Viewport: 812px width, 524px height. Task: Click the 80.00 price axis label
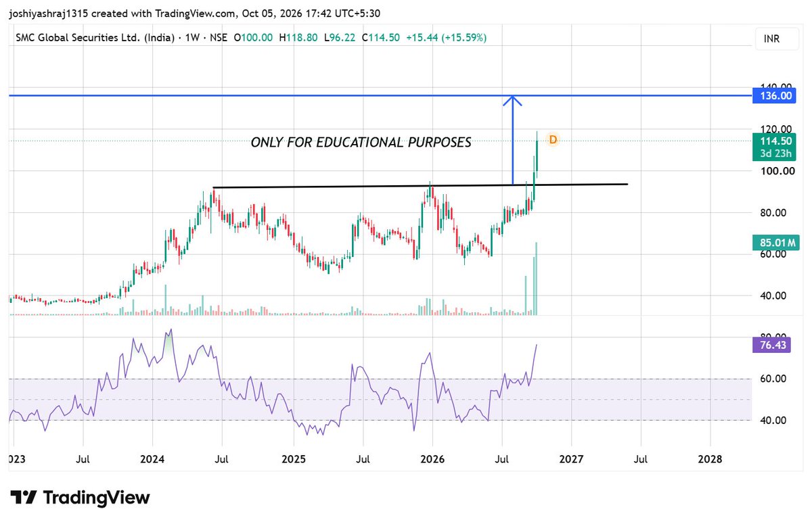(x=775, y=212)
